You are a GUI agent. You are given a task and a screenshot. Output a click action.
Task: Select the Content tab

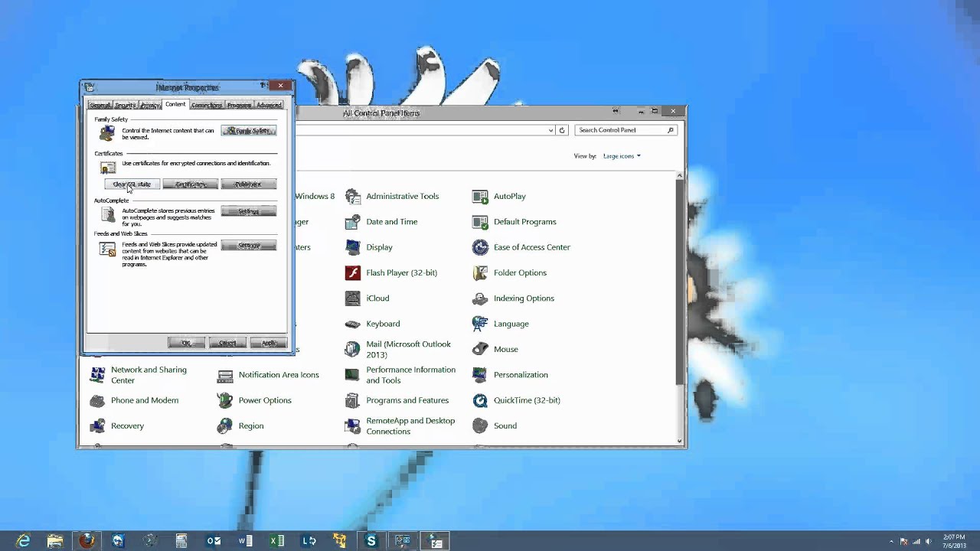coord(175,104)
